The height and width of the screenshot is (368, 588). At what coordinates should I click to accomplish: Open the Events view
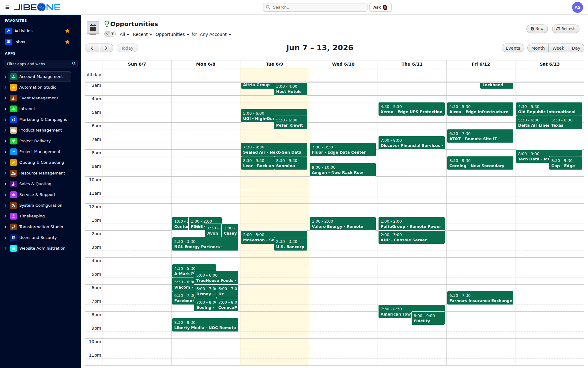pos(513,48)
